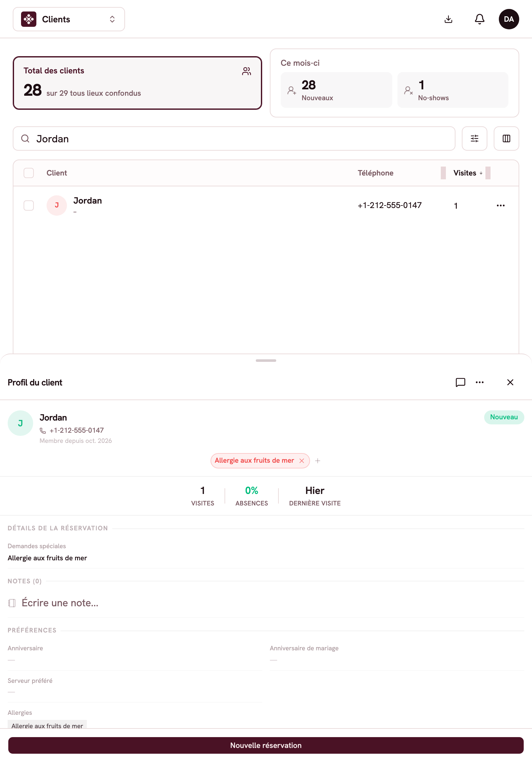
Task: Click the Anniversaire de mariage field
Action: [397, 654]
